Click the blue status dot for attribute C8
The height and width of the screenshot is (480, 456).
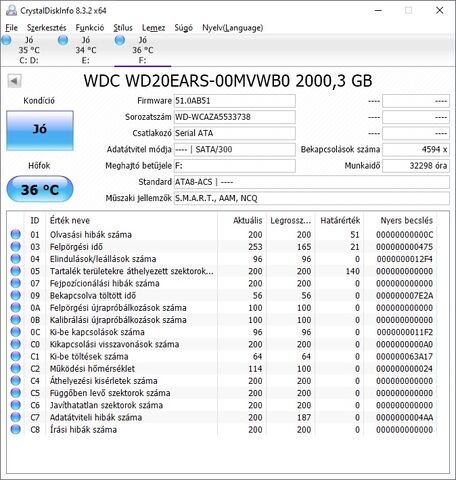15,429
